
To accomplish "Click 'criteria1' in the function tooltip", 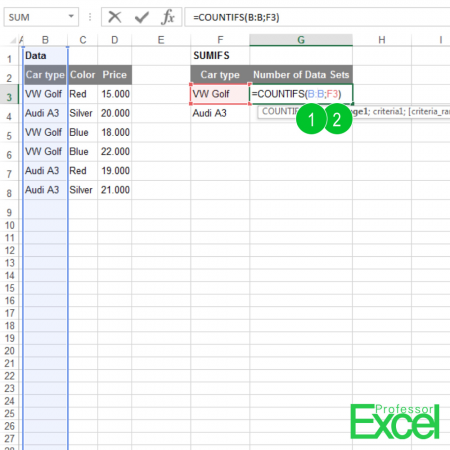I will [388, 111].
